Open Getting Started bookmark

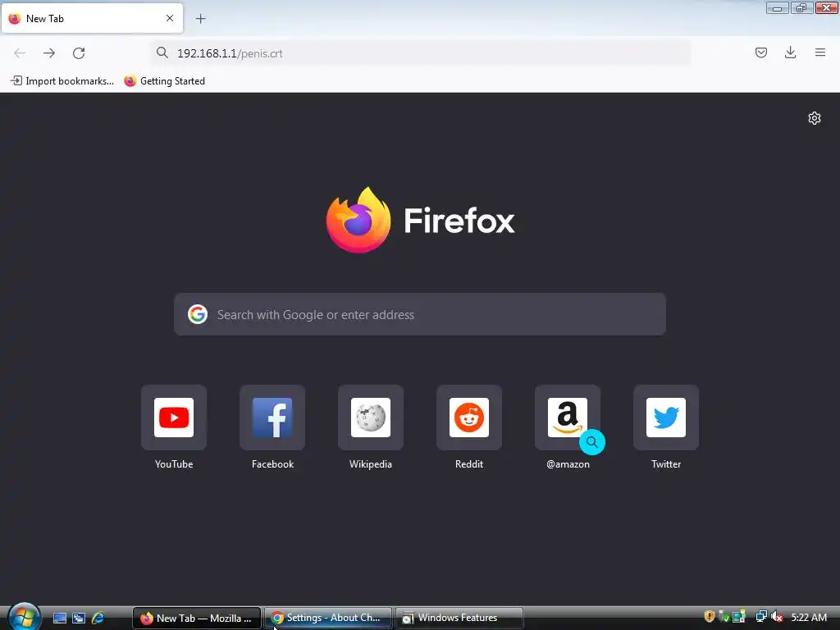(x=164, y=81)
